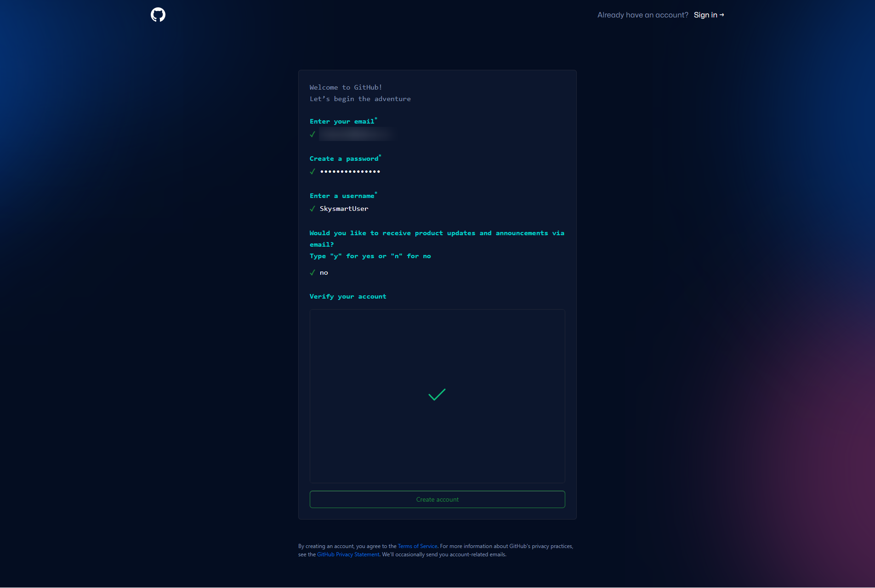Image resolution: width=875 pixels, height=588 pixels.
Task: Click the "no" email updates answer field
Action: pyautogui.click(x=324, y=272)
